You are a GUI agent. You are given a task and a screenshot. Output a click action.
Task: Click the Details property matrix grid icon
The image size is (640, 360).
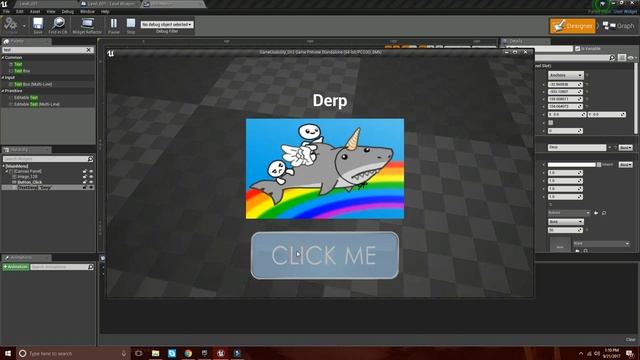click(x=622, y=58)
